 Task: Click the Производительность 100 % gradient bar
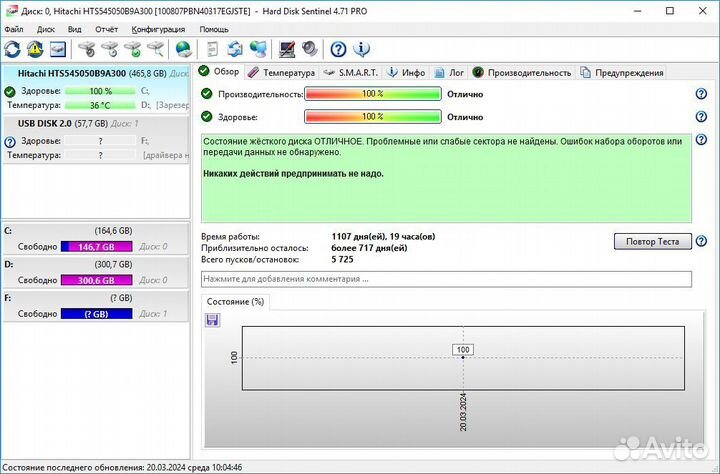[x=373, y=94]
